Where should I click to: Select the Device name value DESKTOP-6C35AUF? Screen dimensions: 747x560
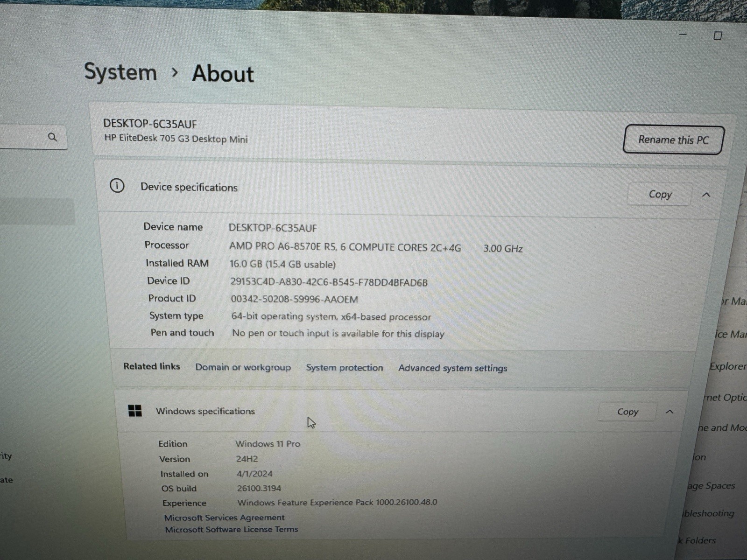coord(273,228)
